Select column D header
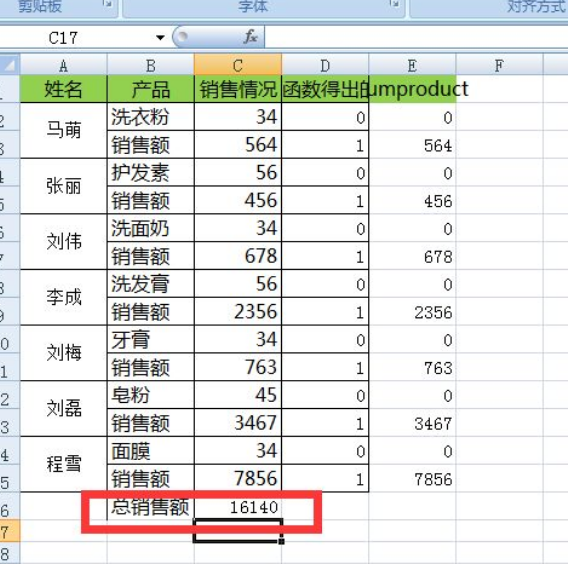This screenshot has width=568, height=564. (x=325, y=65)
